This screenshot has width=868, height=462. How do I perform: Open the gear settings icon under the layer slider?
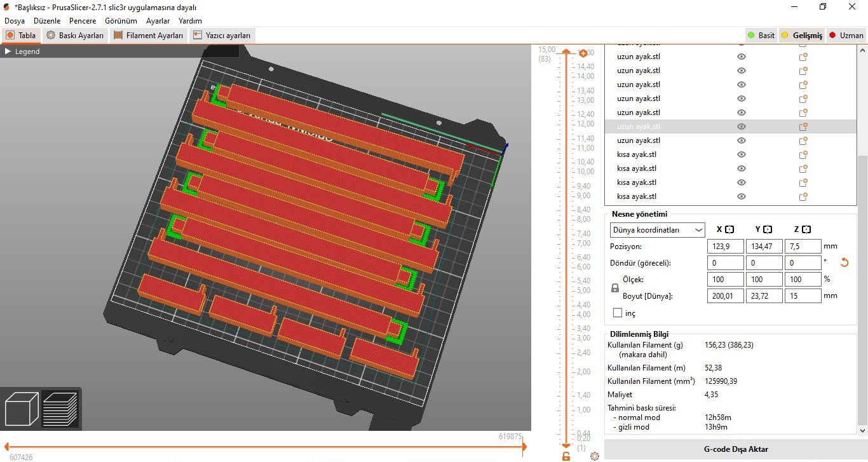595,456
